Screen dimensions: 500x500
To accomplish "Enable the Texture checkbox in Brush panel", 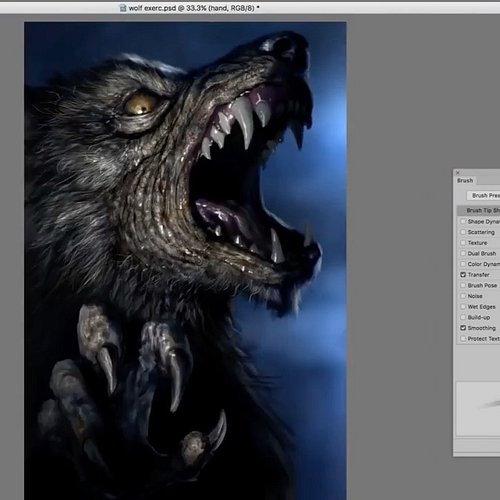I will 463,243.
